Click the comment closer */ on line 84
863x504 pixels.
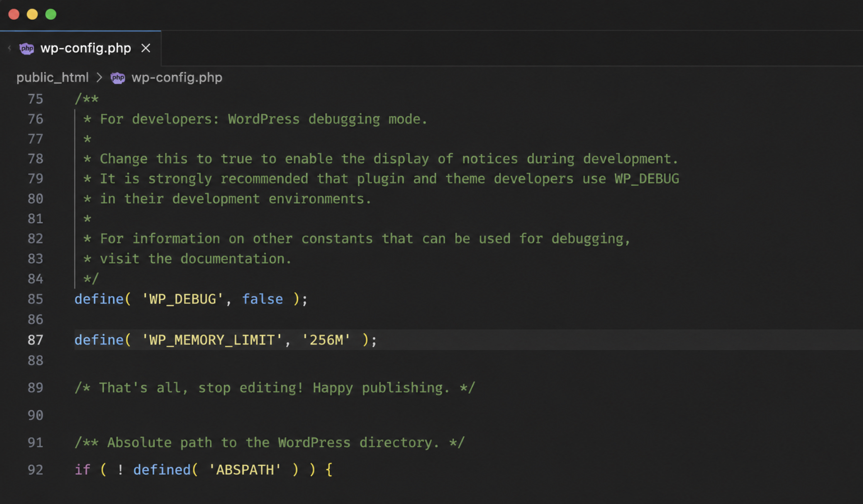[x=91, y=279]
